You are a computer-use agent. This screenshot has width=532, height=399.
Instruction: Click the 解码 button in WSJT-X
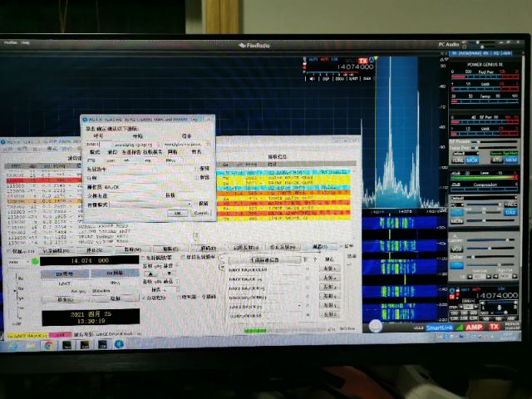[207, 249]
